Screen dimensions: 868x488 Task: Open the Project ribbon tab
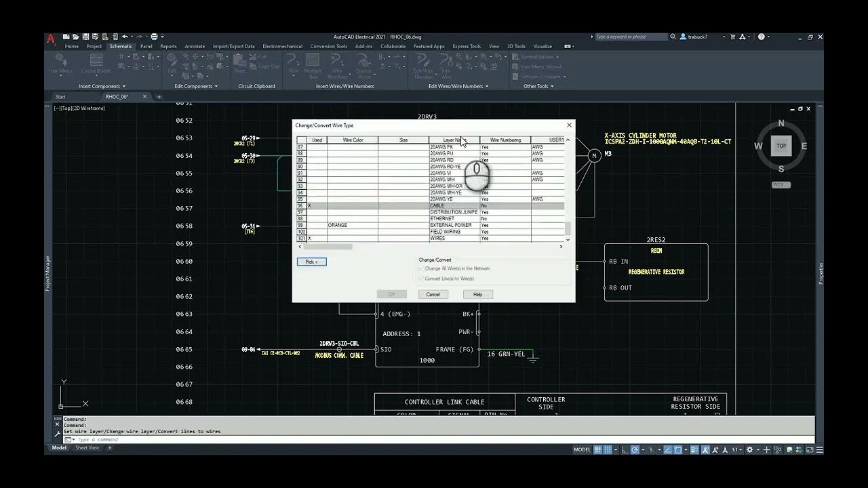94,46
